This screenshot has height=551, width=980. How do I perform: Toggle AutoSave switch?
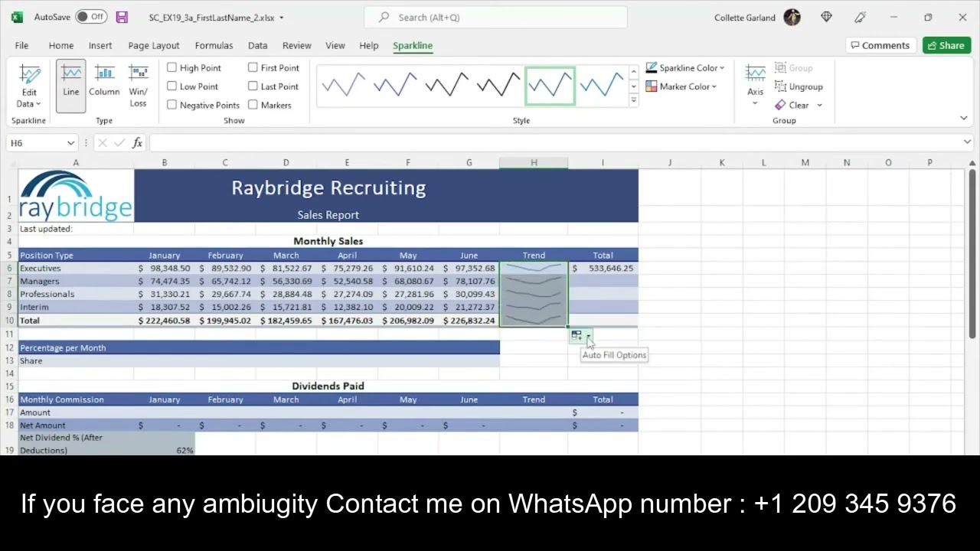coord(91,17)
